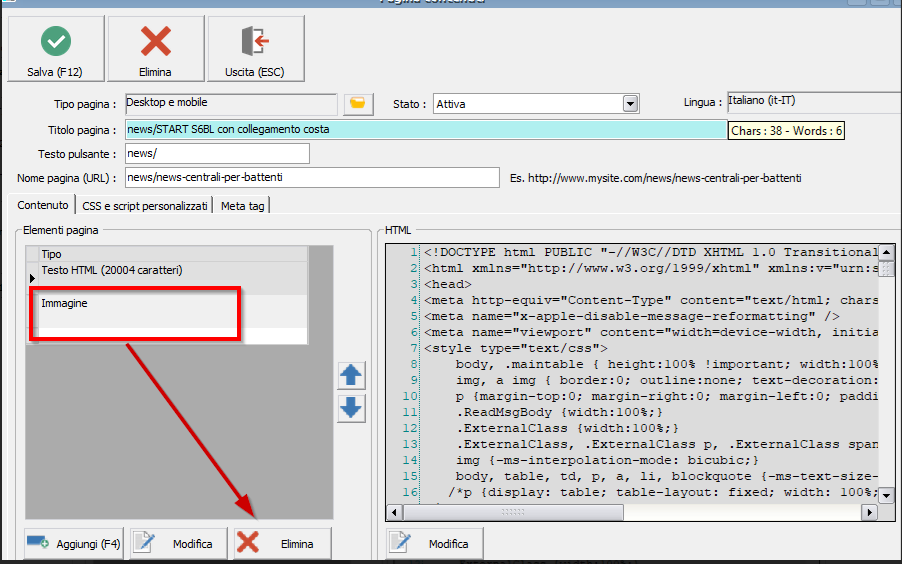902x564 pixels.
Task: Expand the Stato dropdown arrow
Action: coord(630,104)
